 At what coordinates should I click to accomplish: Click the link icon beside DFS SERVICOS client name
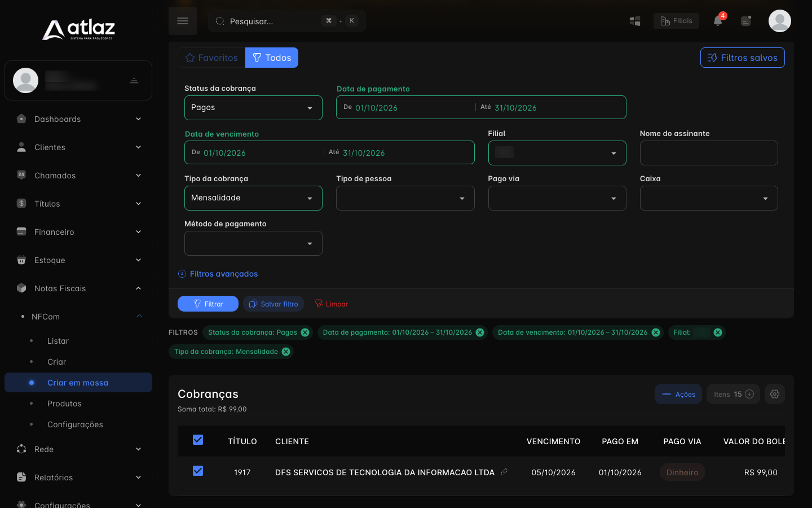point(504,472)
